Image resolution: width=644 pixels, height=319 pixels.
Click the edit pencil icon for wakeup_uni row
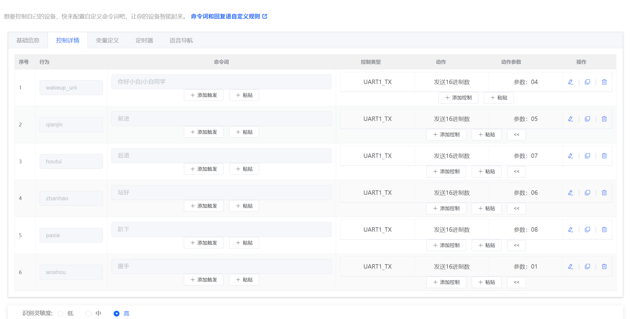571,82
